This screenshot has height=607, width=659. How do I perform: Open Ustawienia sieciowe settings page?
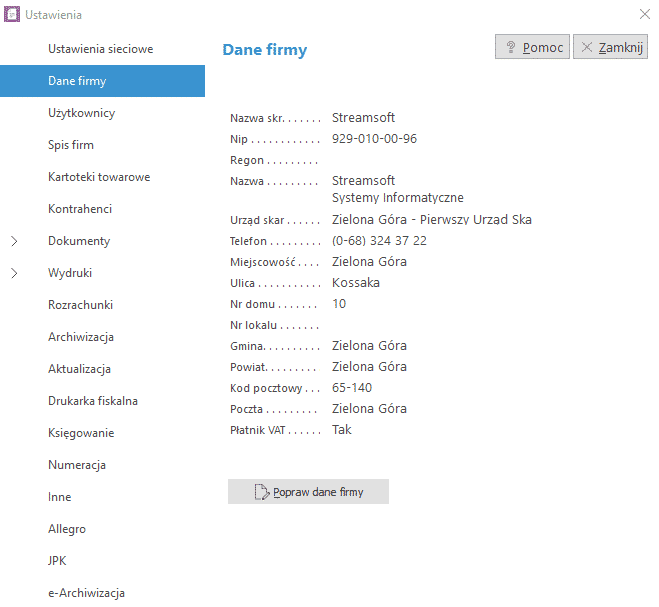(100, 49)
